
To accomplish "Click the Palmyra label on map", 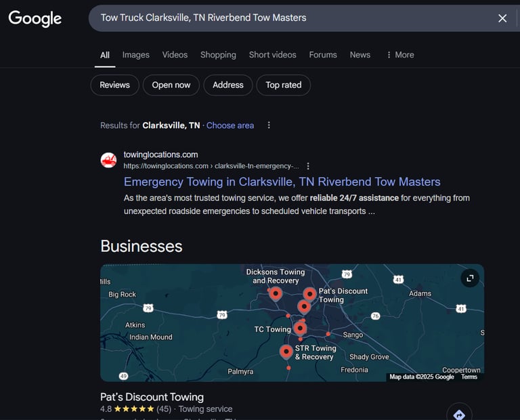I will coord(240,371).
